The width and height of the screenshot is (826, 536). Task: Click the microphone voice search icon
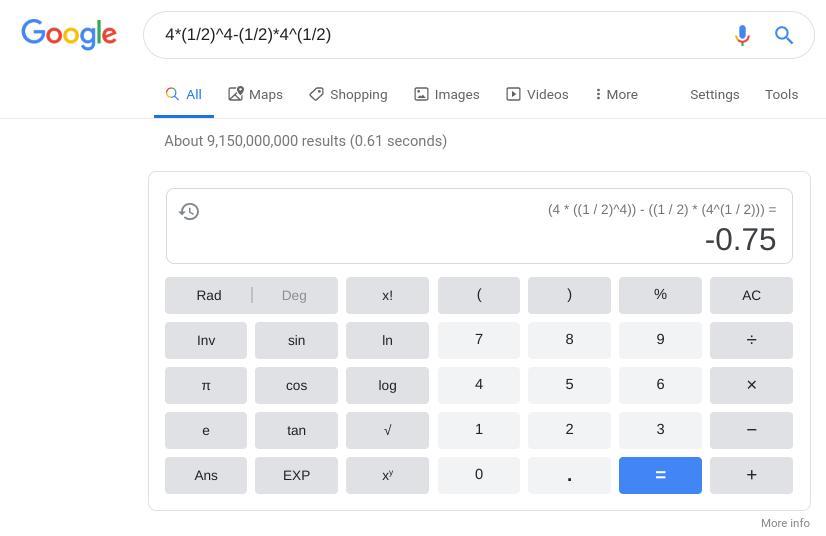742,35
